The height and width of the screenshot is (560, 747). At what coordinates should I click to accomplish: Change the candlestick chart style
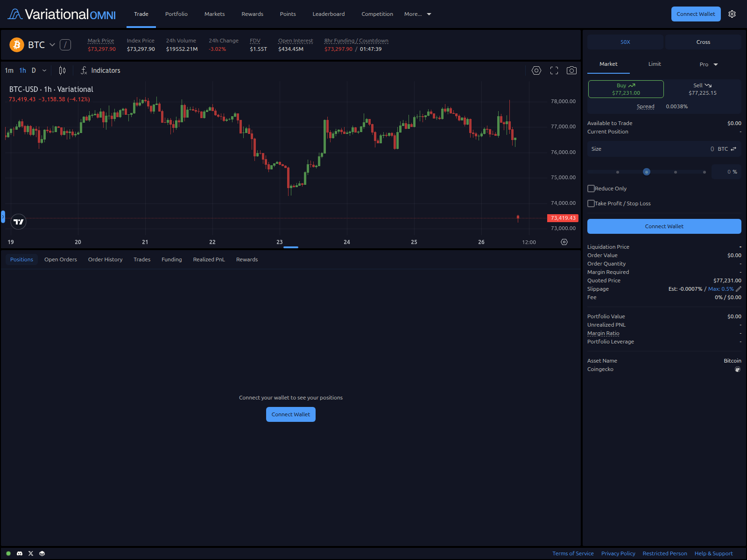[62, 70]
